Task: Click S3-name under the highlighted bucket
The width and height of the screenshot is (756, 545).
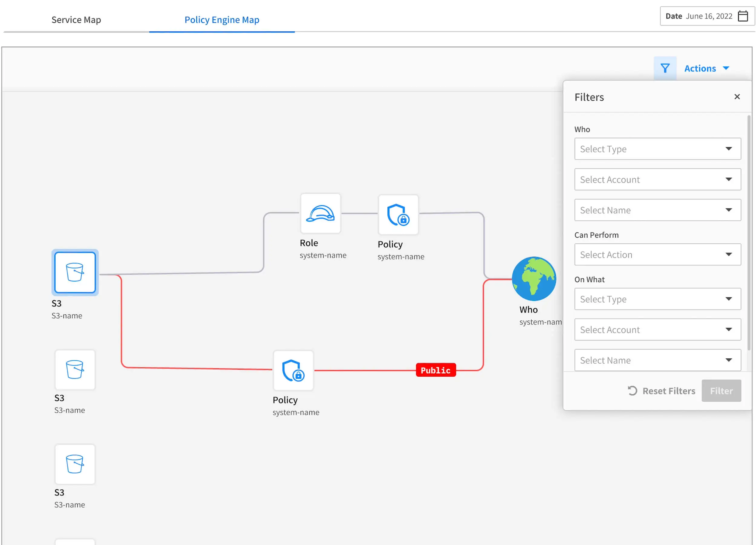Action: pyautogui.click(x=67, y=316)
